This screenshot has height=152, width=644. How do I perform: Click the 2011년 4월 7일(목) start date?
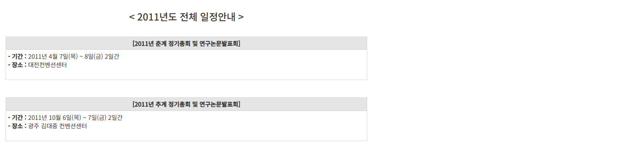(x=53, y=56)
